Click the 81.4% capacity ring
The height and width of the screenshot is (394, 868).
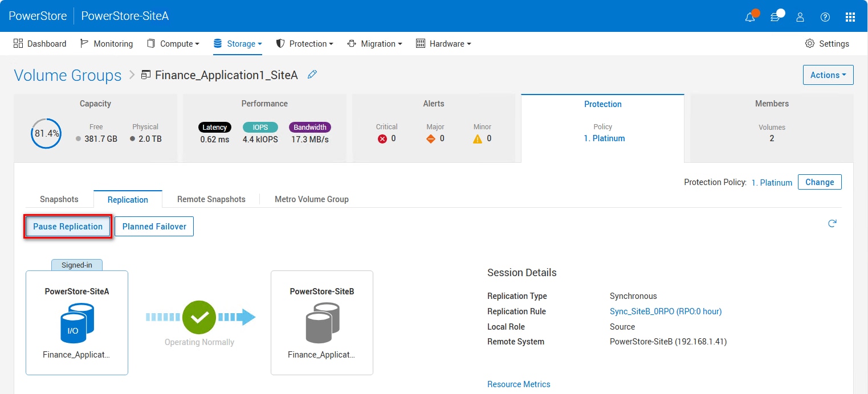(46, 134)
